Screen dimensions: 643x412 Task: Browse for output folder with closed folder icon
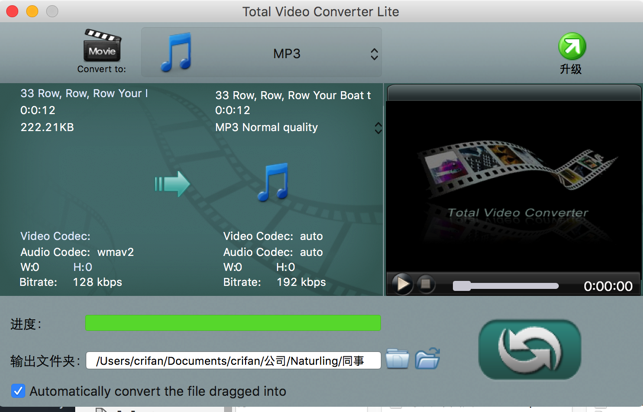pyautogui.click(x=397, y=359)
